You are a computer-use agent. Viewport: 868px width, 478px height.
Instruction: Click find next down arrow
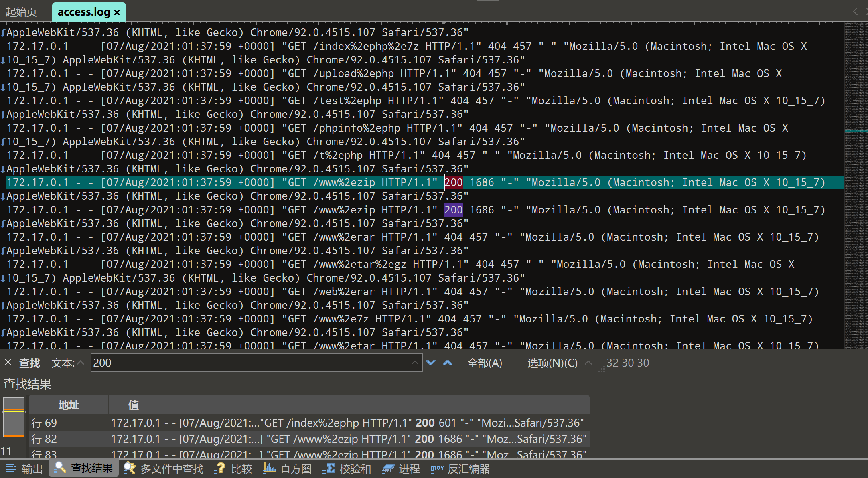click(x=431, y=363)
